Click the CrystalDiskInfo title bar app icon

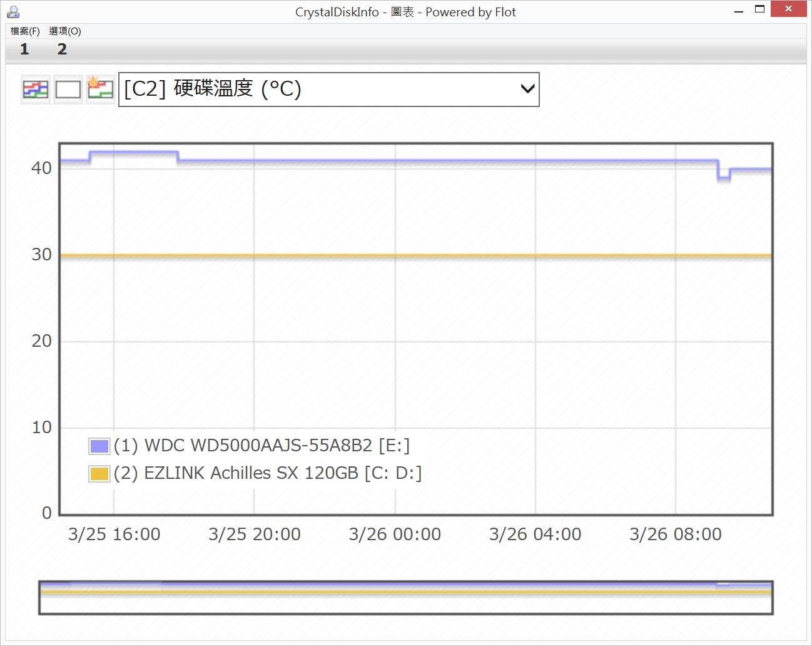[13, 11]
